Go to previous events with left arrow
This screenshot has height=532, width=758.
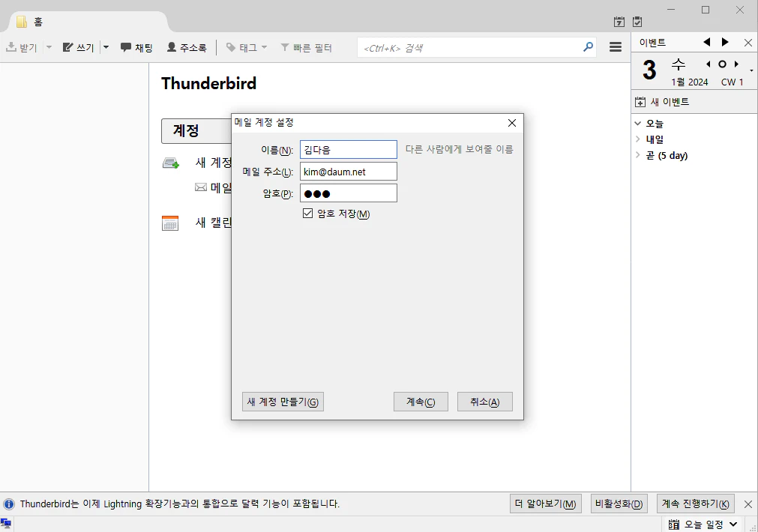pyautogui.click(x=707, y=42)
